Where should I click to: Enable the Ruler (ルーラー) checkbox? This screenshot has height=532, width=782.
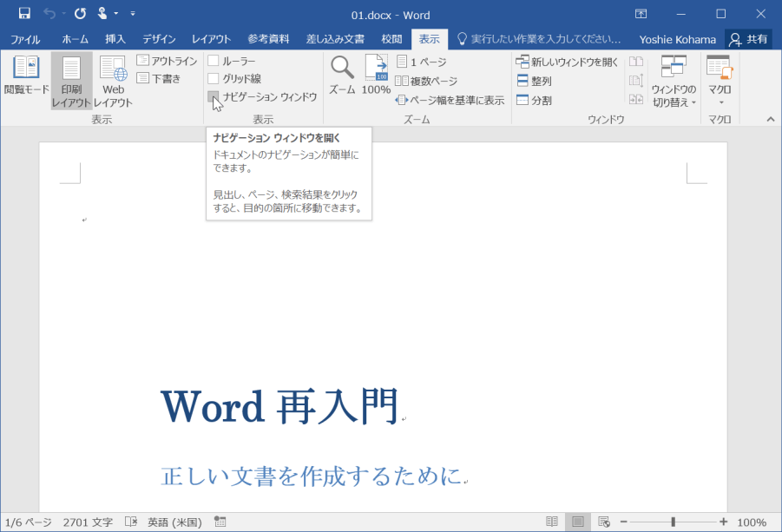(x=214, y=61)
